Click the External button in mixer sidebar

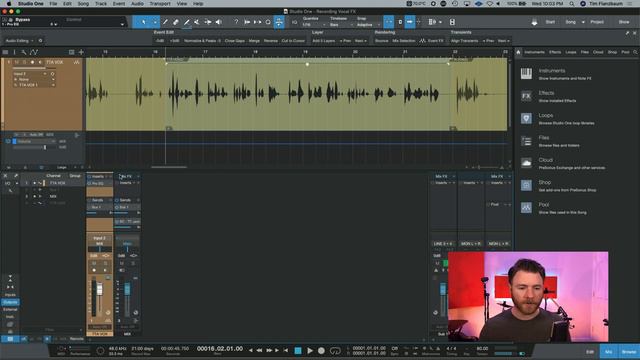(10, 309)
